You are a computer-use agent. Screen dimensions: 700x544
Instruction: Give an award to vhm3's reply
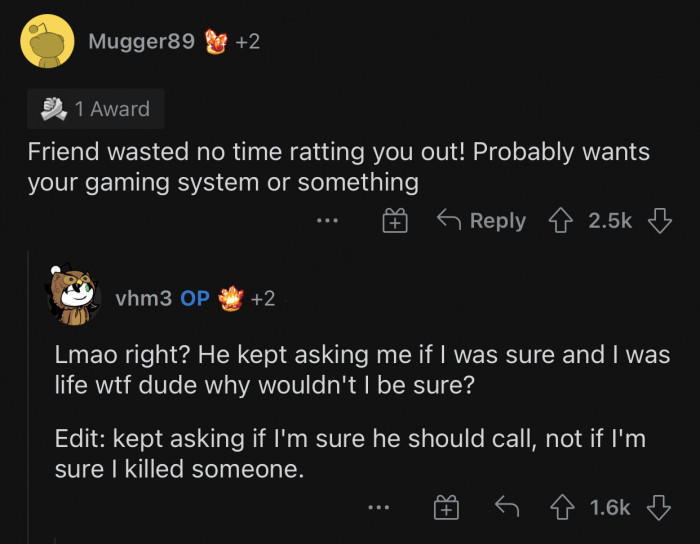pyautogui.click(x=446, y=508)
